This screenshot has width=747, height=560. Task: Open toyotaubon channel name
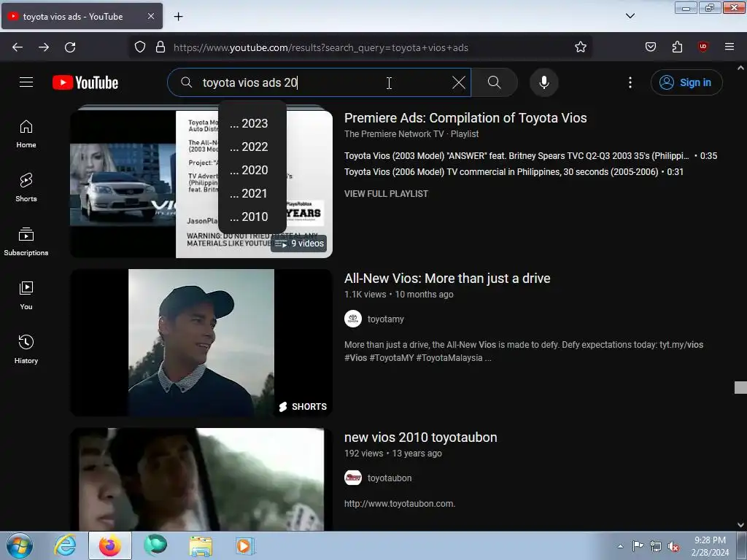390,478
